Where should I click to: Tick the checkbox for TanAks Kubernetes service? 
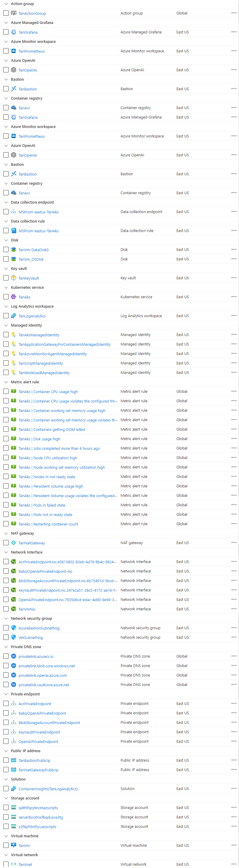(6, 297)
